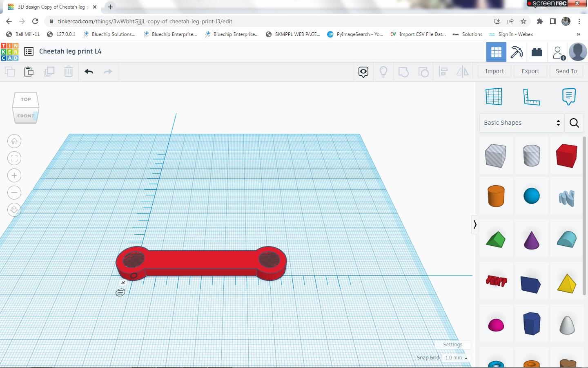This screenshot has height=368, width=588.
Task: Click the Home view button
Action: coord(14,141)
